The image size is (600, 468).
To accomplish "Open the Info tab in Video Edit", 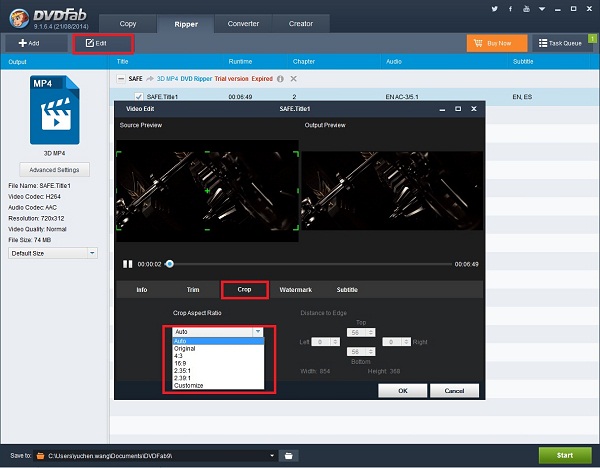I will coord(142,290).
